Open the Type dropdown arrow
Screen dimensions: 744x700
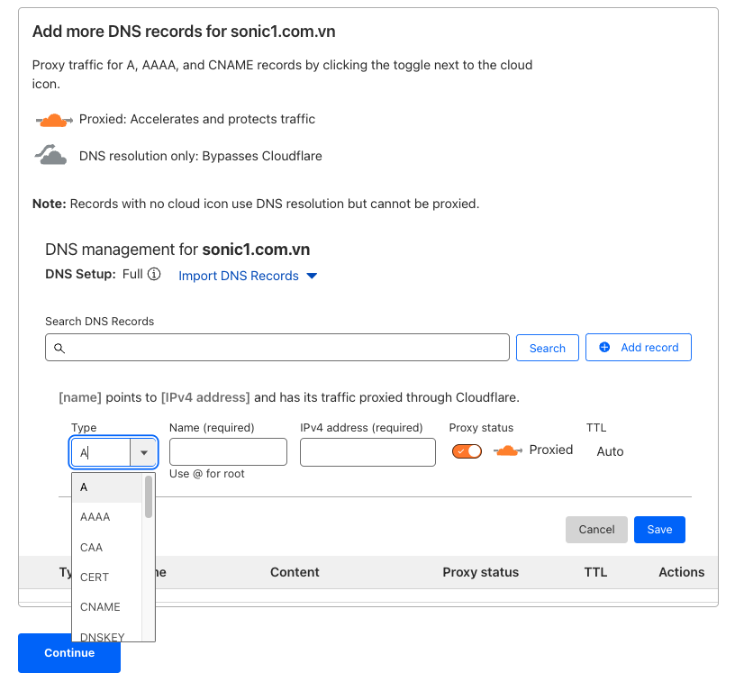click(x=144, y=452)
